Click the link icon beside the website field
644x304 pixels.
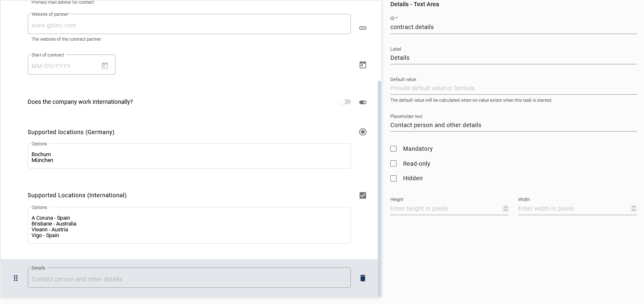(362, 28)
